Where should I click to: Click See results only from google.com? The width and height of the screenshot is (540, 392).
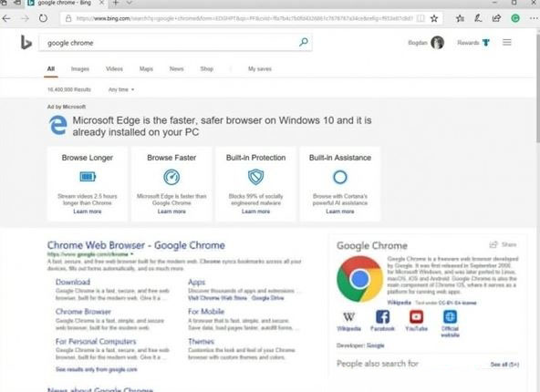tap(96, 369)
